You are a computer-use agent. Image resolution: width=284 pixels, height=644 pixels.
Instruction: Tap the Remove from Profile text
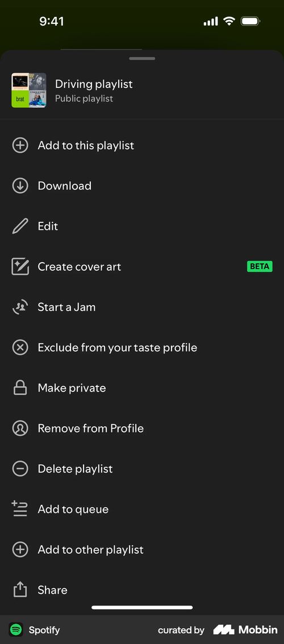point(91,428)
